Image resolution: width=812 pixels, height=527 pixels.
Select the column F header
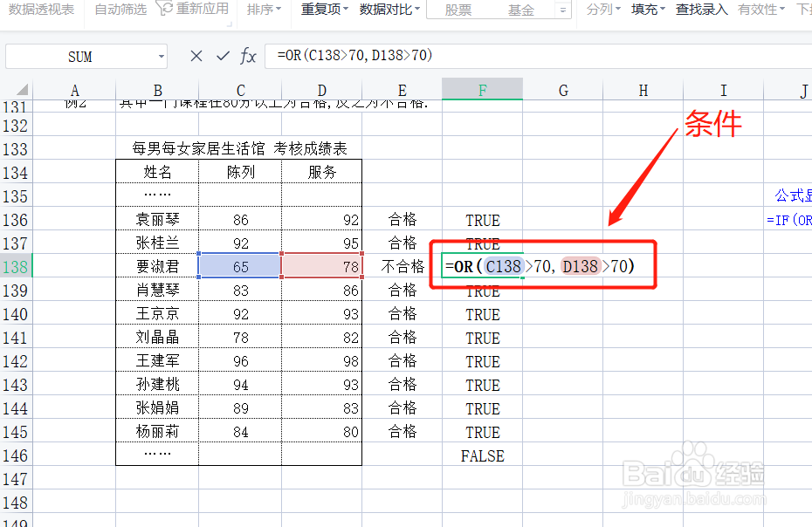click(x=482, y=89)
